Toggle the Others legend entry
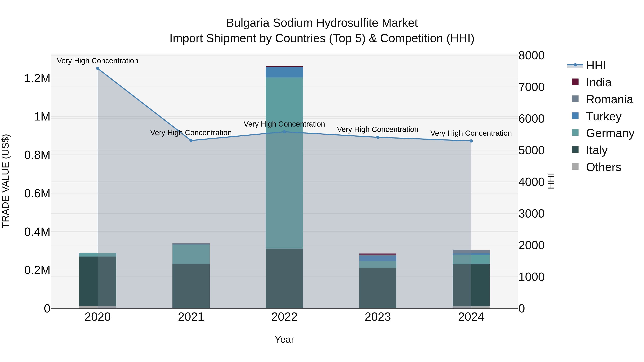644x362 pixels. pos(596,167)
